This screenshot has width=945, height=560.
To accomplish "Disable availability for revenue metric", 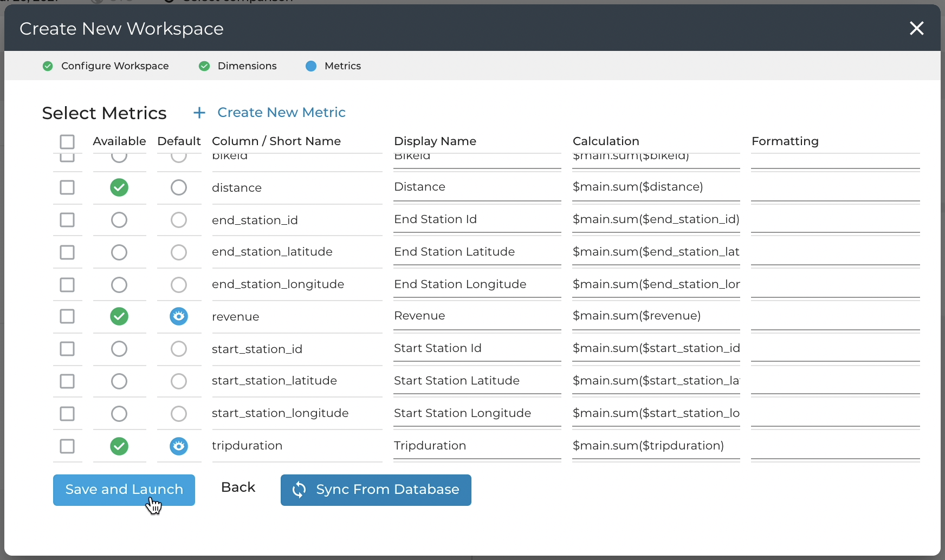I will pyautogui.click(x=119, y=316).
